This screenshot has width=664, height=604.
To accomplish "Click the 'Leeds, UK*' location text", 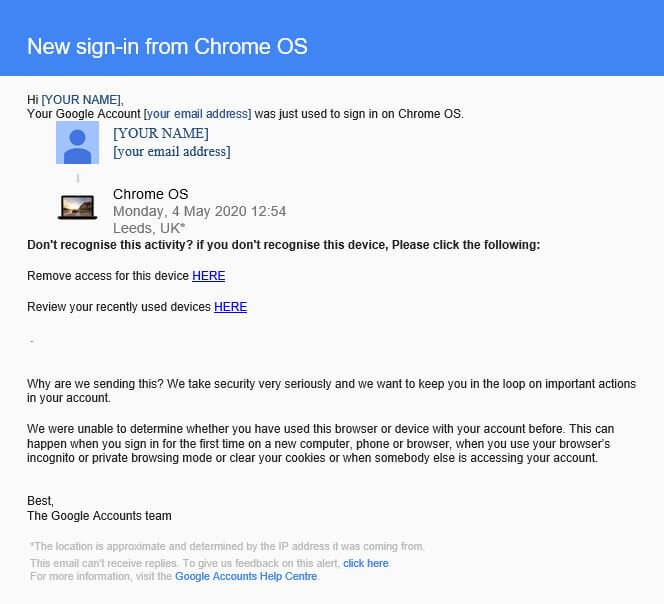I will coord(149,228).
